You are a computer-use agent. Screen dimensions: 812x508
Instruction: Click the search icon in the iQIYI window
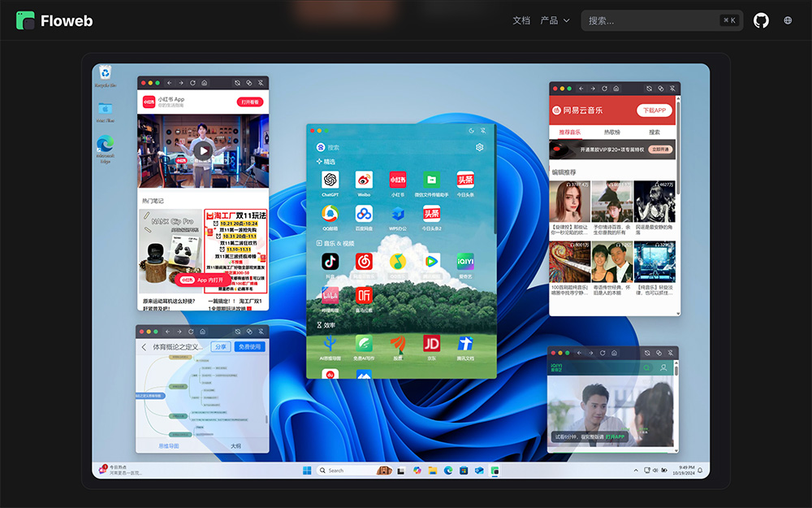pyautogui.click(x=647, y=367)
